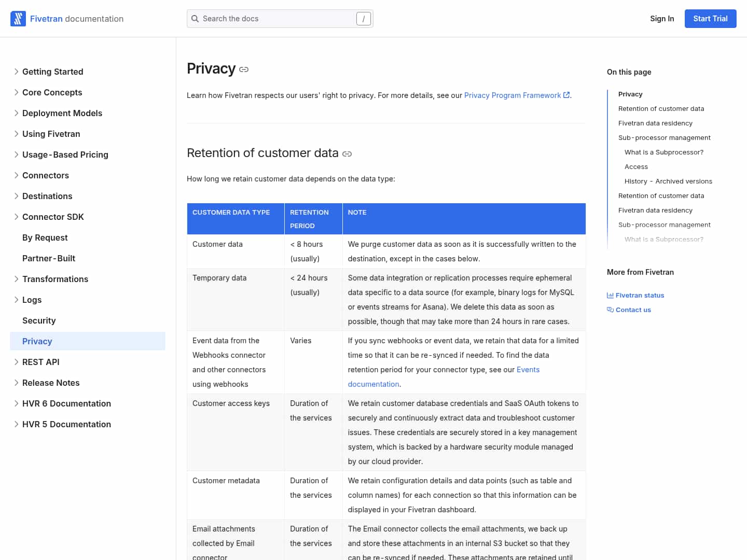Viewport: 747px width, 560px height.
Task: Click the slash shortcut key badge in search
Action: click(x=363, y=19)
